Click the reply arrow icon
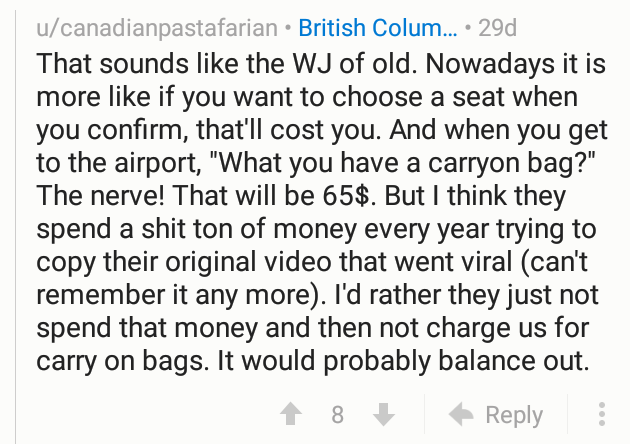This screenshot has width=630, height=444. coord(463,415)
